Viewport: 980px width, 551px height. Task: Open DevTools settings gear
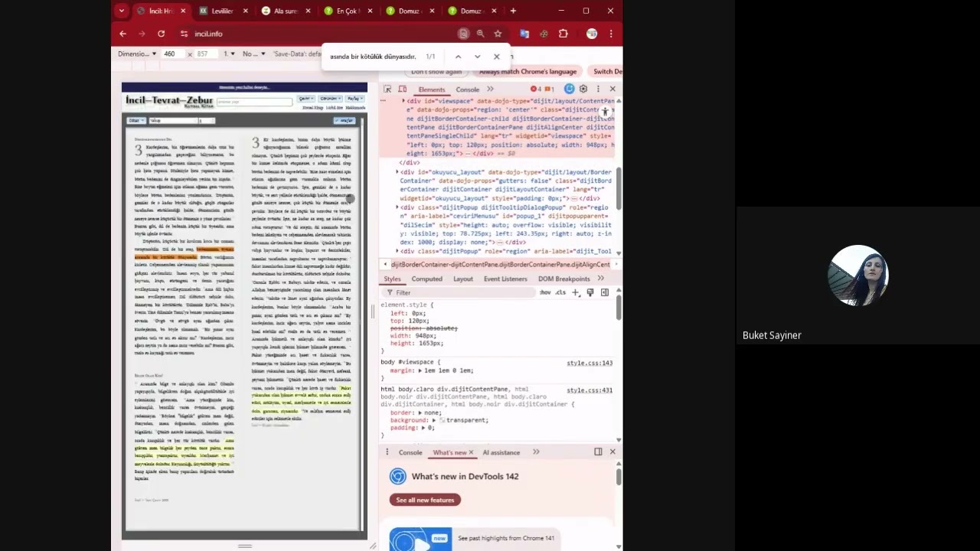click(583, 90)
